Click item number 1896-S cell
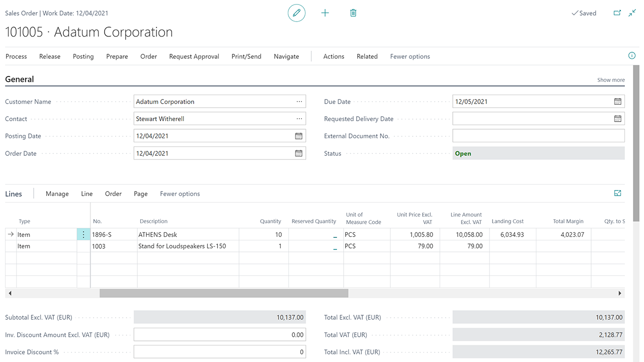 (114, 234)
